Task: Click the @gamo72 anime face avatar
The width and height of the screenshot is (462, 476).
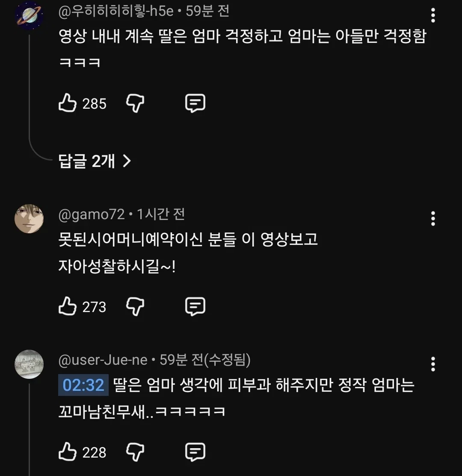Action: (x=29, y=219)
